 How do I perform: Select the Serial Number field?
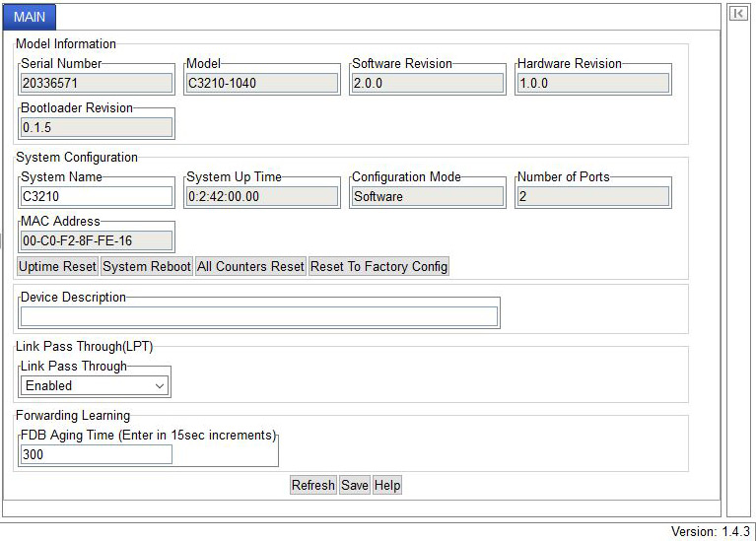coord(97,84)
